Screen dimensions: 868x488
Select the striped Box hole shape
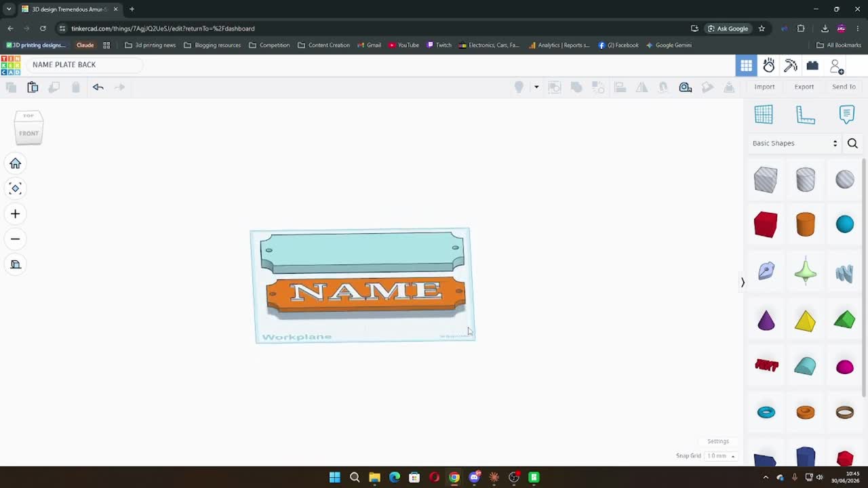[x=766, y=180]
